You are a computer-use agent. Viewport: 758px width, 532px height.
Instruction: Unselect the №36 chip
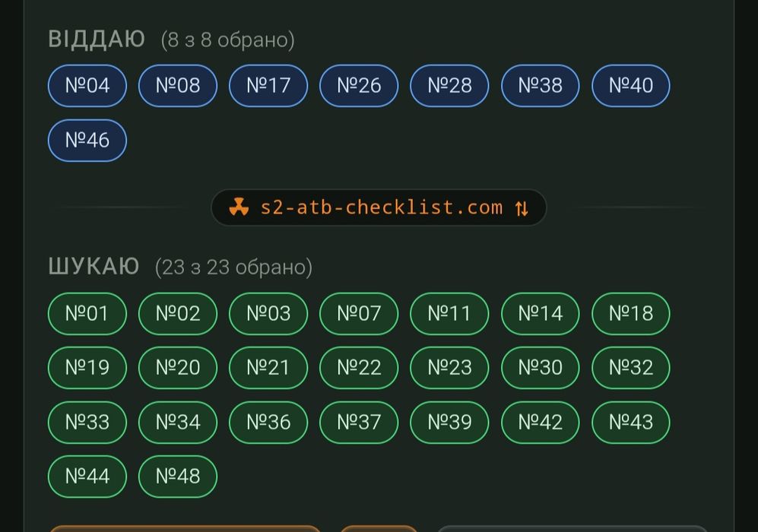point(268,423)
